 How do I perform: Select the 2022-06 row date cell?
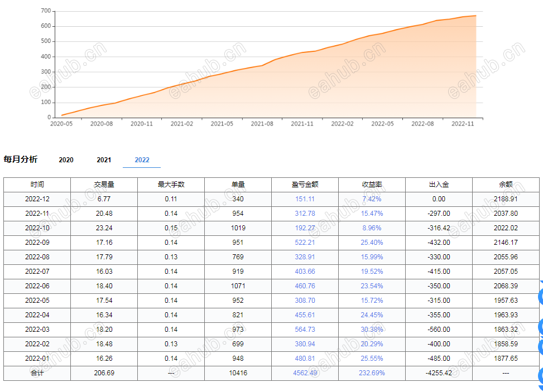[x=37, y=286]
